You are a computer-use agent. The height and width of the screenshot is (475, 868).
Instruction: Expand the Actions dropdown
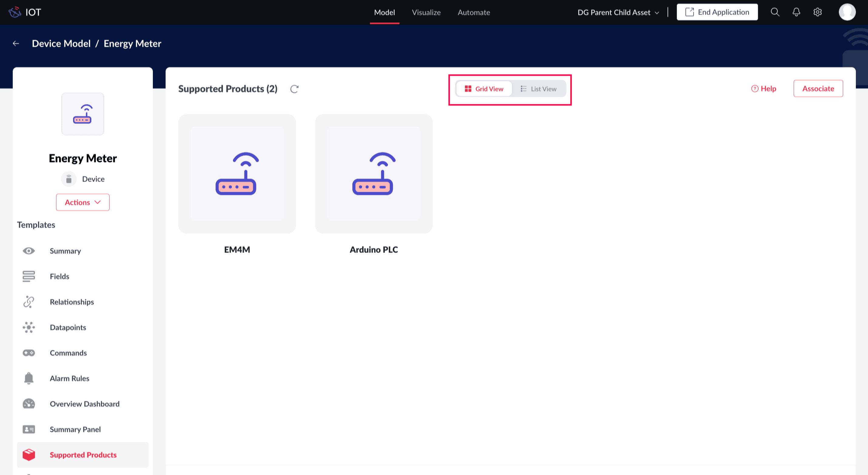83,202
